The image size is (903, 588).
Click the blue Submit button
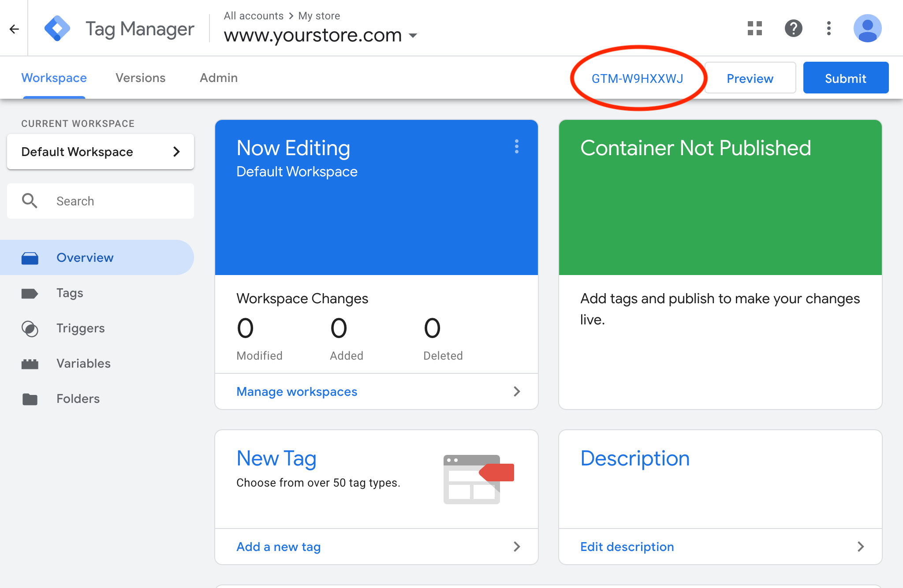point(845,78)
